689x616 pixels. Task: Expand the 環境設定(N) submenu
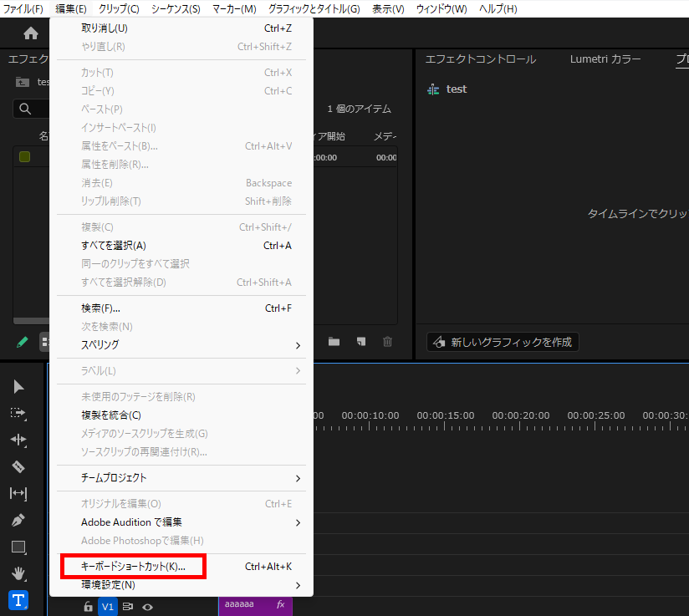(x=181, y=585)
